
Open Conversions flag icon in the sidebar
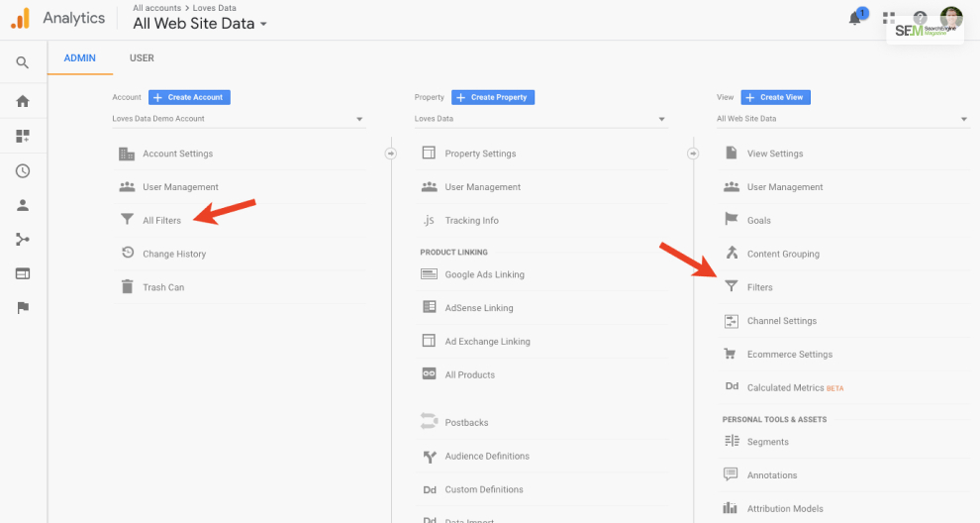coord(23,308)
